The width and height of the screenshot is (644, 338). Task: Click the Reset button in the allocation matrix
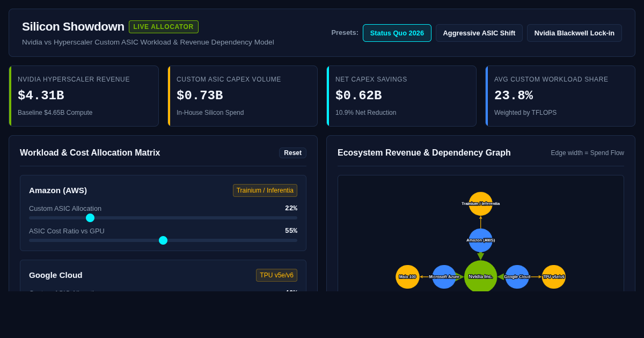coord(292,153)
